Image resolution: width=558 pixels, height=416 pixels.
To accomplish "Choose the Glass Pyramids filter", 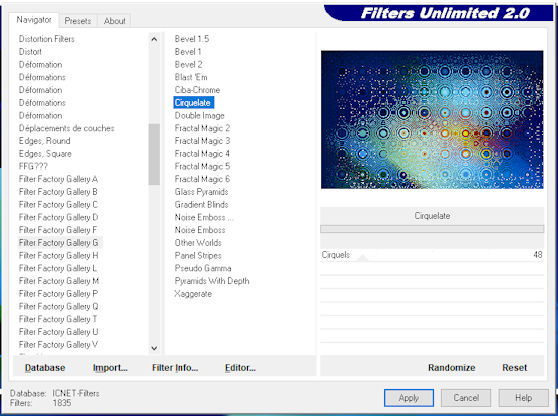I will coord(201,192).
